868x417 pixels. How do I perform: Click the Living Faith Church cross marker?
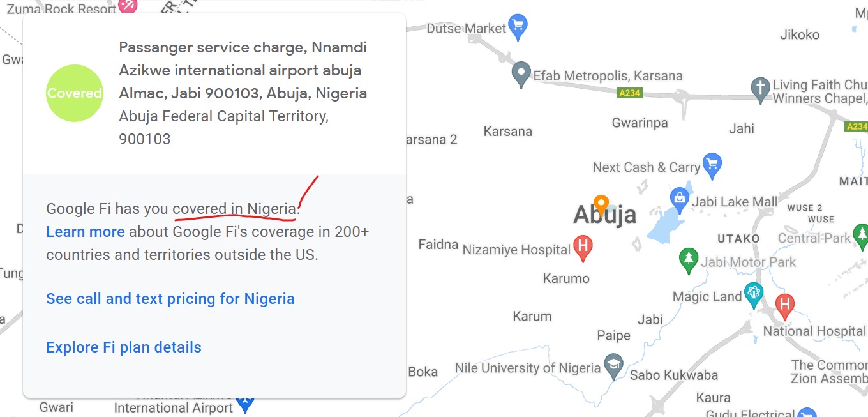tap(760, 89)
